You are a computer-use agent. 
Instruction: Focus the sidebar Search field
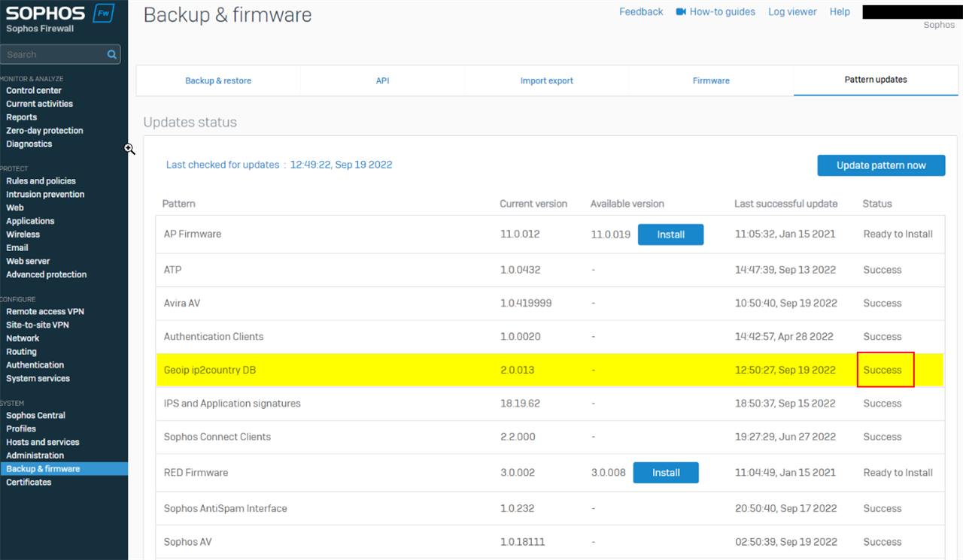pyautogui.click(x=60, y=54)
